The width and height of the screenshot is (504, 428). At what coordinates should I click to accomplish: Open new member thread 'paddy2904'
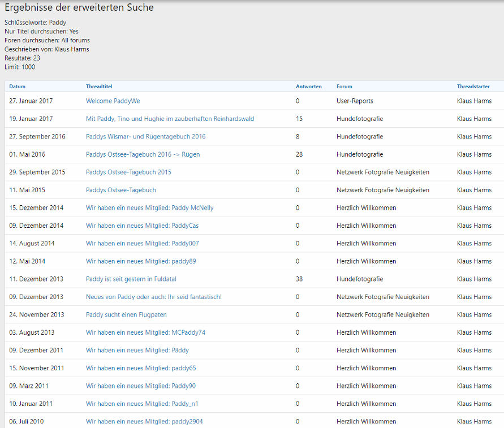pos(144,422)
